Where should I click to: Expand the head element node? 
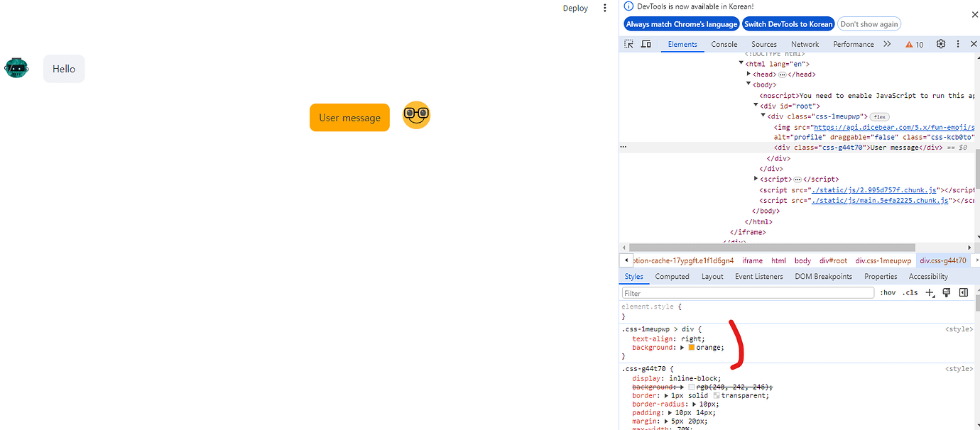[748, 74]
